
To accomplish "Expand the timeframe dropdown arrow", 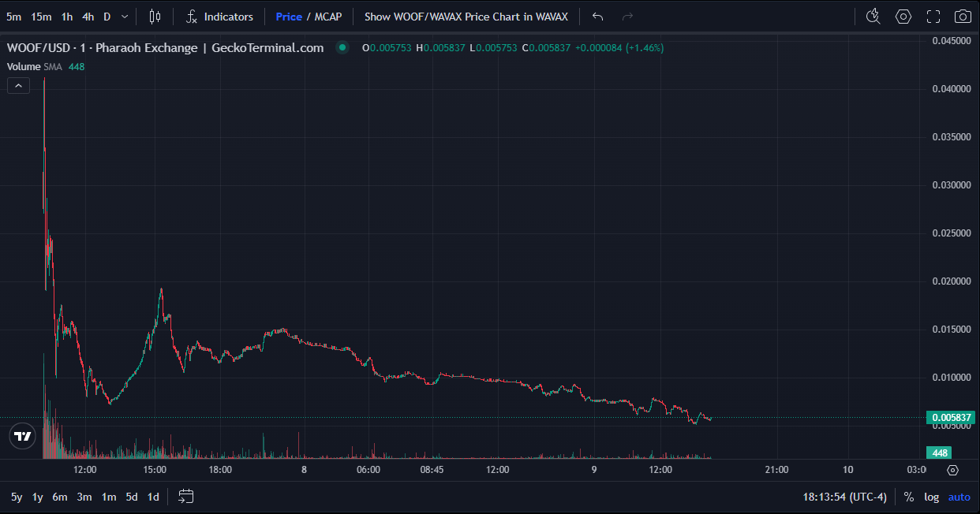I will pyautogui.click(x=125, y=17).
